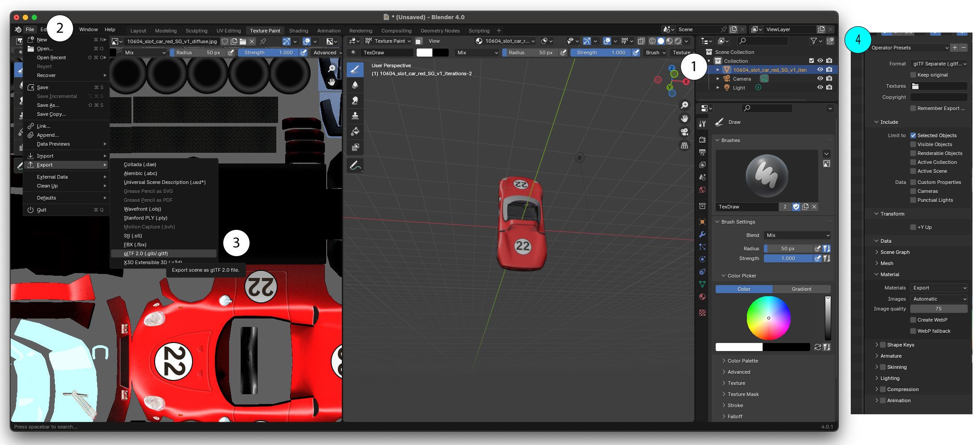Image resolution: width=980 pixels, height=445 pixels.
Task: Open the Render Properties tab
Action: click(702, 139)
